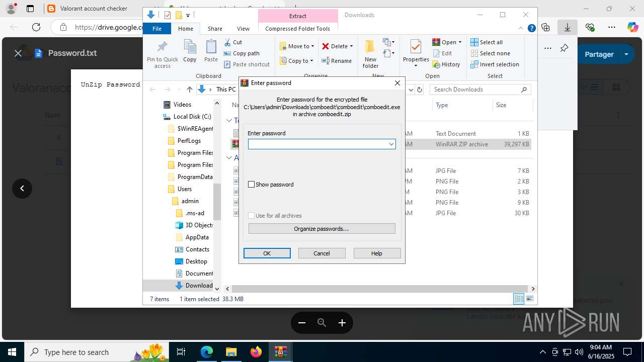This screenshot has height=362, width=644.
Task: Switch Explorer to large icons view in status bar
Action: (x=529, y=299)
